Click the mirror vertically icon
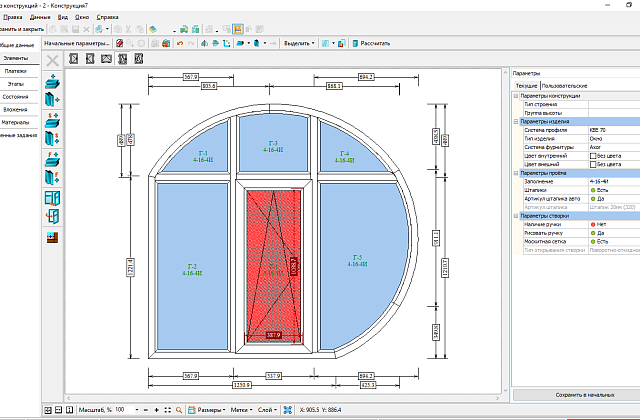Image resolution: width=640 pixels, height=420 pixels. (x=215, y=43)
